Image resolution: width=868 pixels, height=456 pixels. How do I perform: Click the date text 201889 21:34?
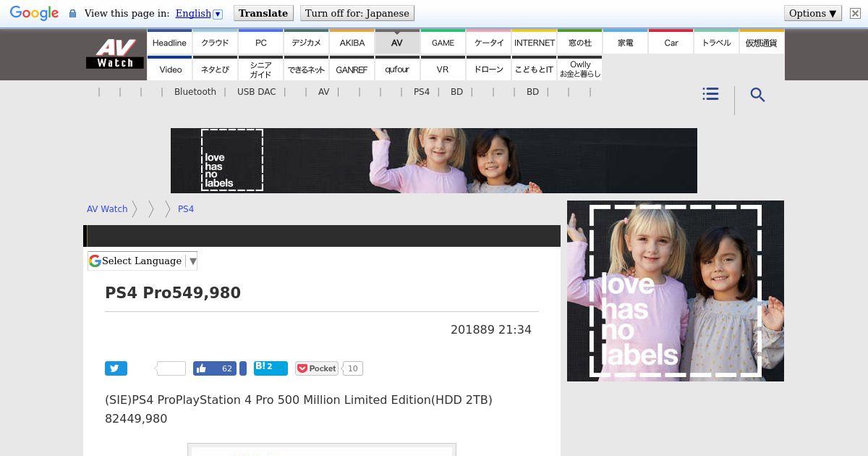point(491,329)
